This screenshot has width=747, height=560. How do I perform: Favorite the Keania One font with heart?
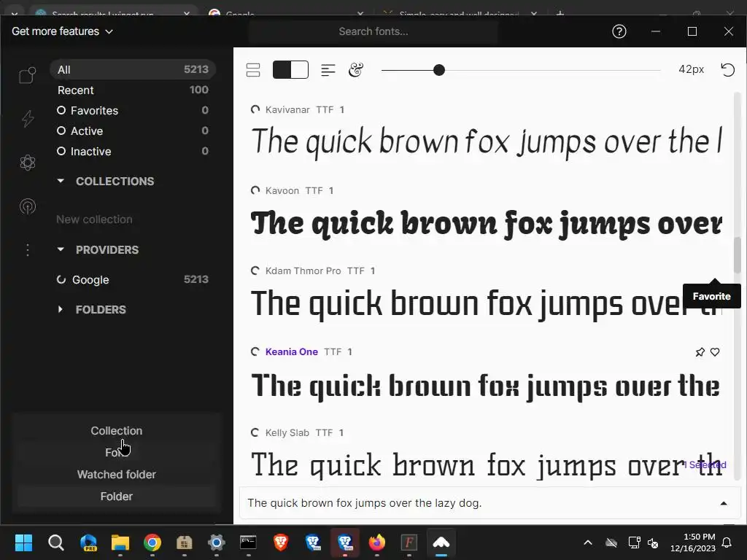click(x=715, y=352)
